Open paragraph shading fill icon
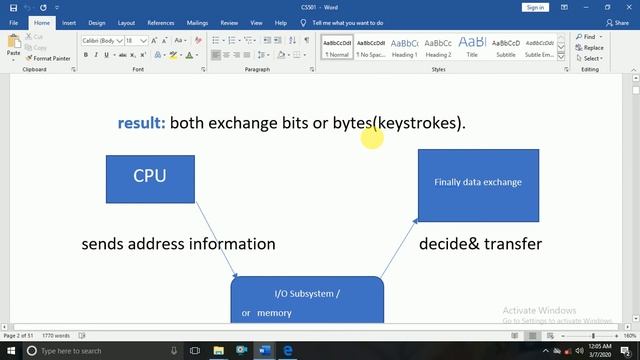640x360 pixels. (x=281, y=55)
